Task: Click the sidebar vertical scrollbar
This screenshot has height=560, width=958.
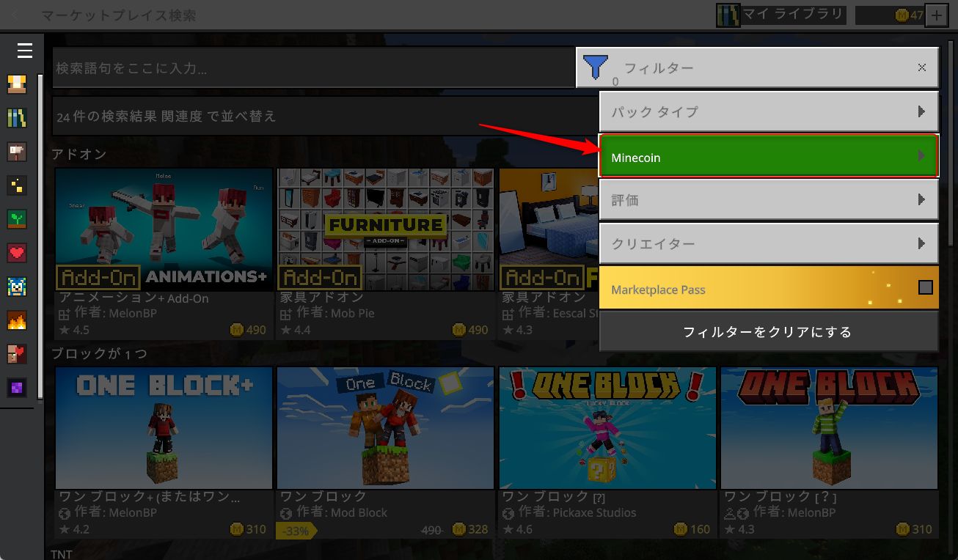Action: [41, 237]
